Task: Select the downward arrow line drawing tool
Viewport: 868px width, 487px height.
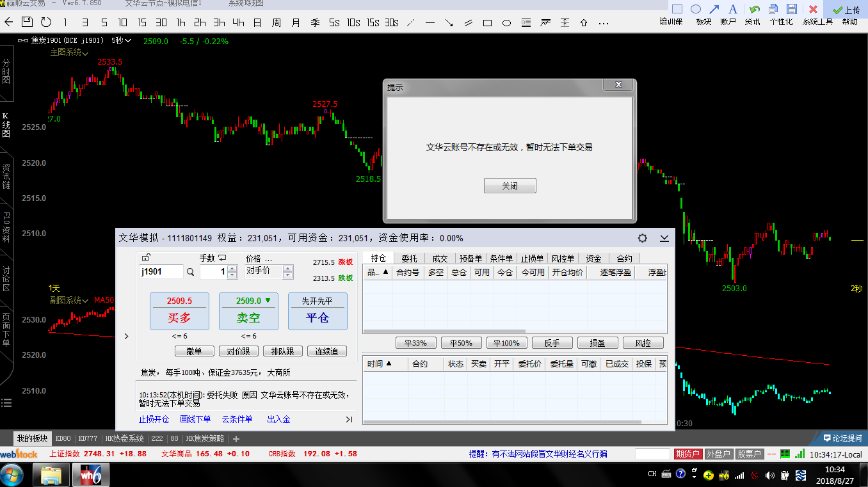Action: [449, 23]
